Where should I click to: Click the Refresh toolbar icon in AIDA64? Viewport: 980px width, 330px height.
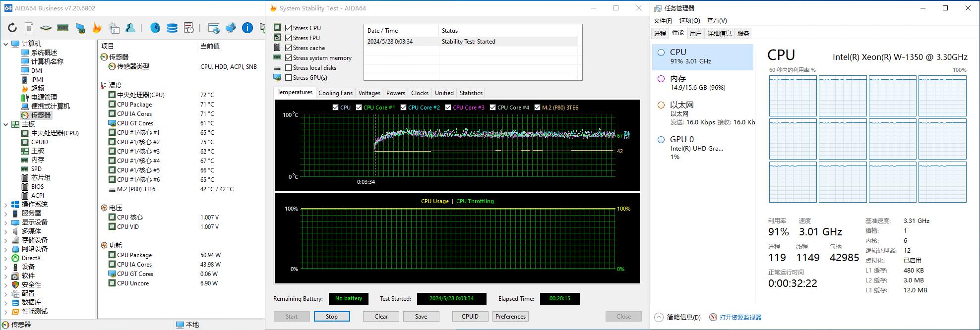12,28
